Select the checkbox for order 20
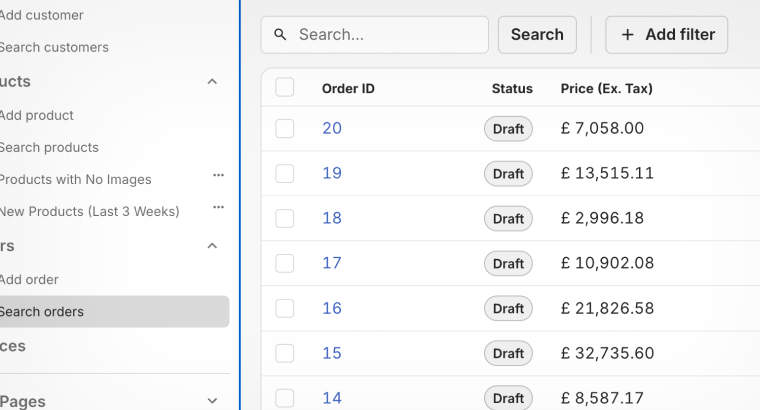 point(285,128)
